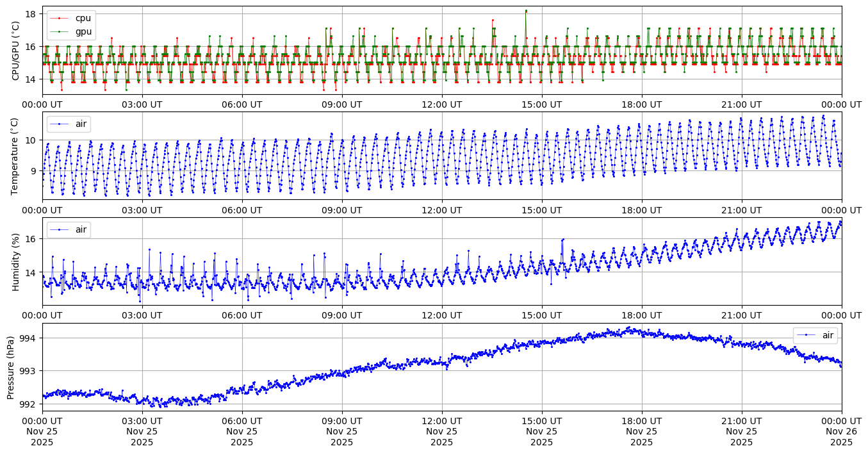Click the 994 tick on the Pressure axis
The width and height of the screenshot is (868, 453).
[31, 338]
